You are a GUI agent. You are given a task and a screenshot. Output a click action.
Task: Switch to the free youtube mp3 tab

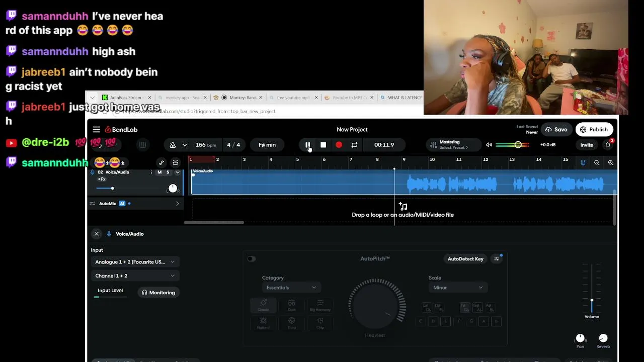click(x=293, y=98)
